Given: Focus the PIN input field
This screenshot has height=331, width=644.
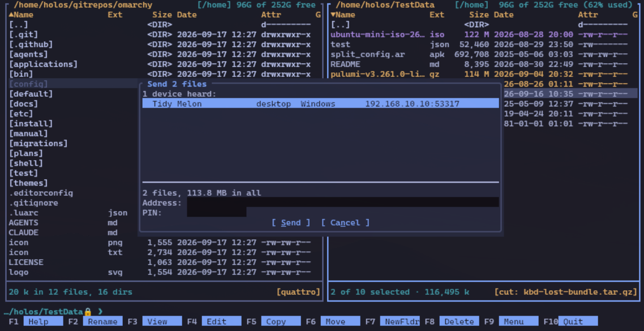Looking at the screenshot, I should [216, 213].
